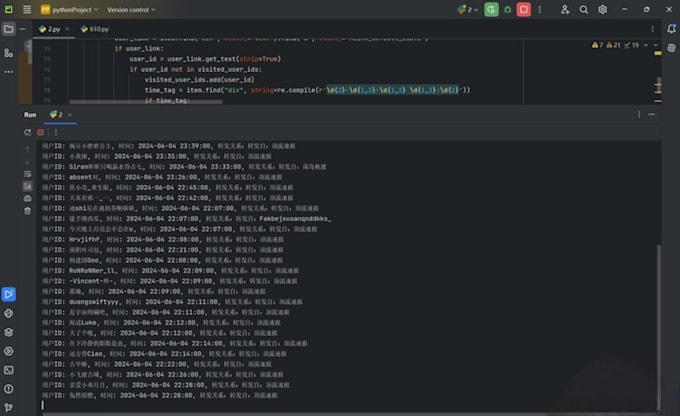Image resolution: width=680 pixels, height=416 pixels.
Task: Open the Version control dropdown
Action: tap(131, 10)
